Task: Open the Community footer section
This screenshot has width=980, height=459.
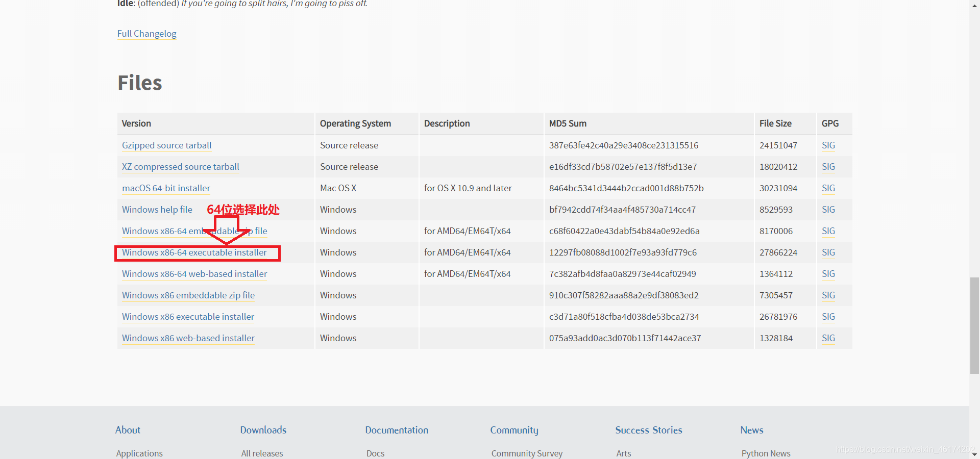Action: (514, 430)
